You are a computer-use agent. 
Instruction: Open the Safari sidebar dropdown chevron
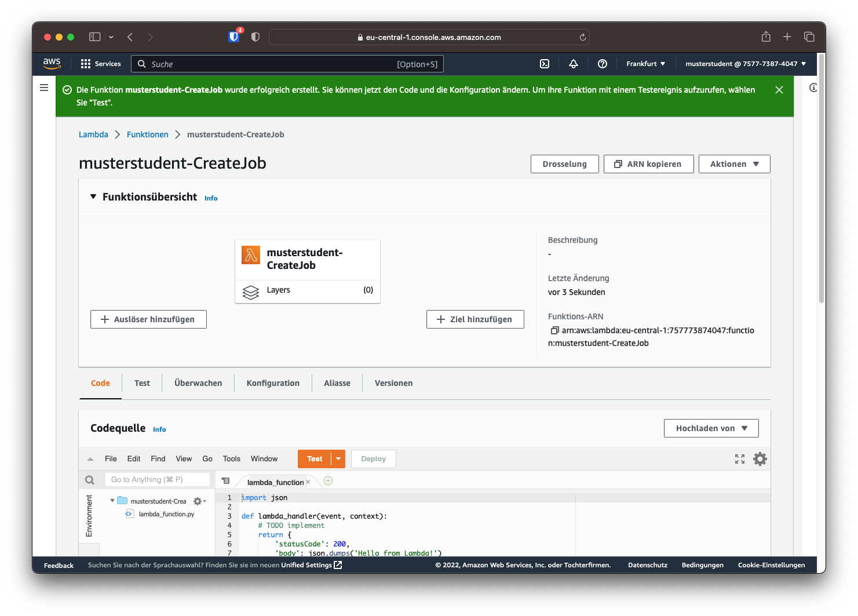click(111, 37)
